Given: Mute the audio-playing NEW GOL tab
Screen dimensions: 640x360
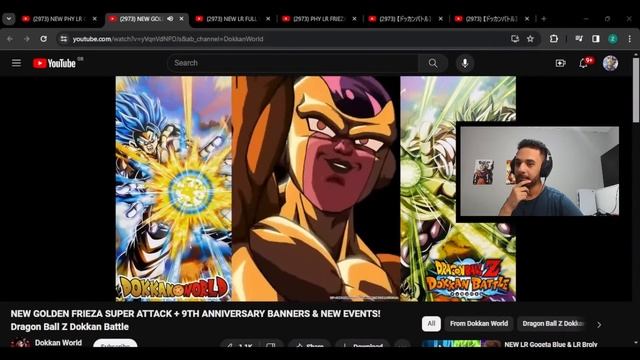Looking at the screenshot, I should tap(170, 19).
